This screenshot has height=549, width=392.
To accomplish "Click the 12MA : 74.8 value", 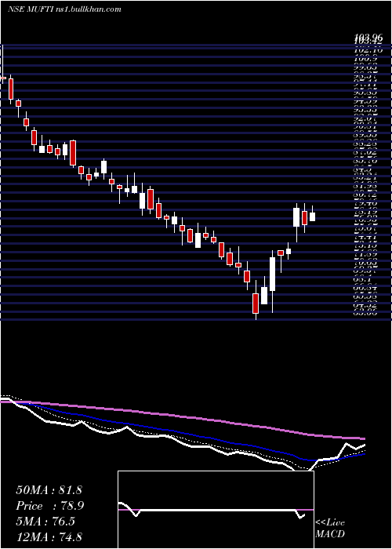I will coord(49,536).
